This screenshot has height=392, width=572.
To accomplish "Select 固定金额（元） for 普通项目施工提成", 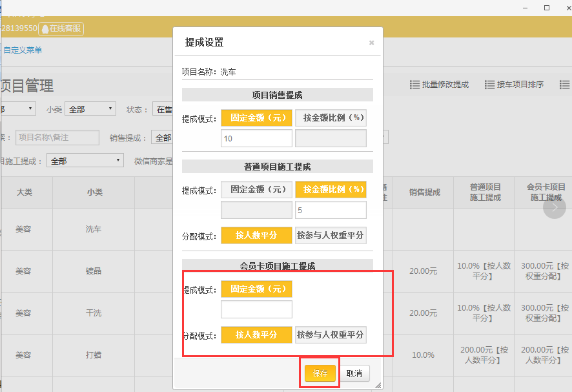I will coord(256,189).
